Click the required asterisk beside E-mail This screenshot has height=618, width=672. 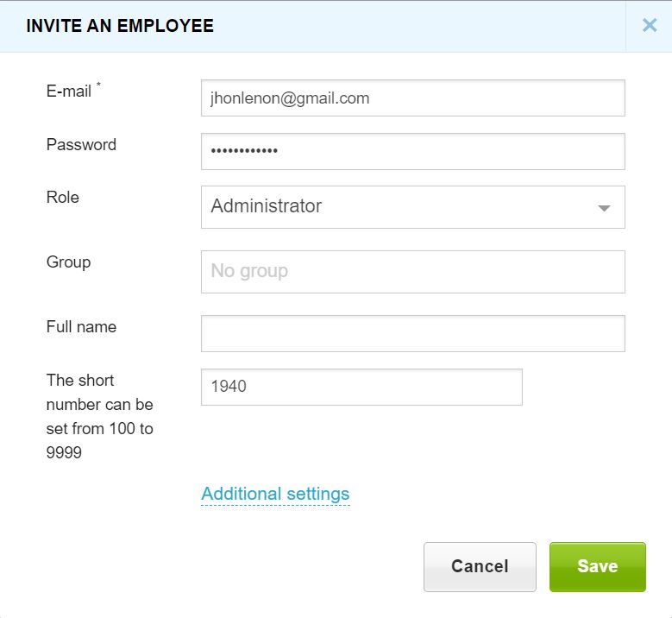pyautogui.click(x=98, y=85)
